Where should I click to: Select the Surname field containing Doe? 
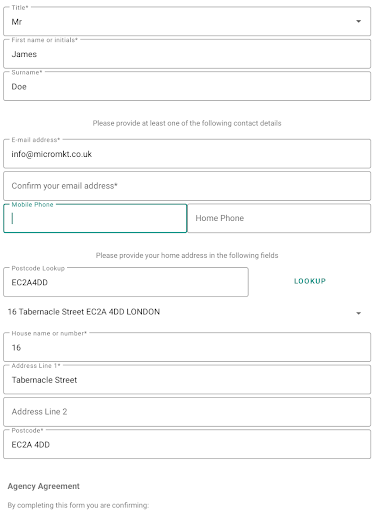click(187, 86)
